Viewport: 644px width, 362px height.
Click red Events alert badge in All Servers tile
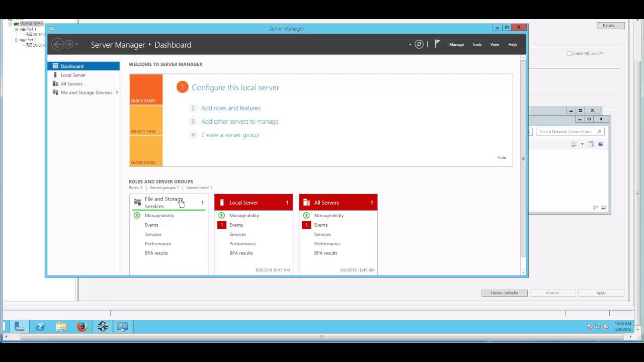[x=306, y=225]
